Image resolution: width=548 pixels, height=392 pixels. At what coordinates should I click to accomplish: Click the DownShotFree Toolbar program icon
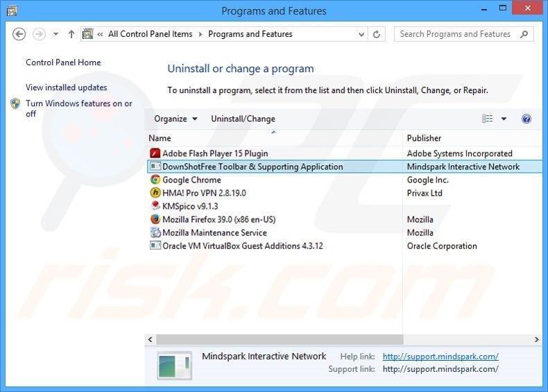pos(155,167)
